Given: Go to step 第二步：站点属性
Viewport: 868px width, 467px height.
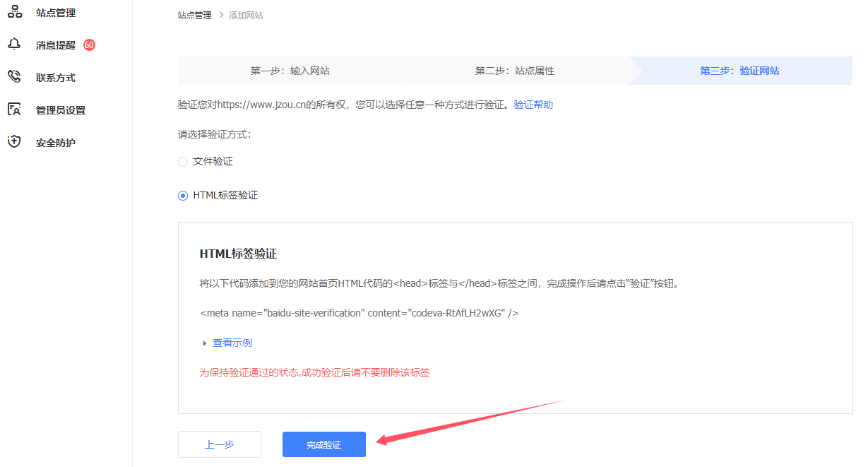Looking at the screenshot, I should click(515, 71).
